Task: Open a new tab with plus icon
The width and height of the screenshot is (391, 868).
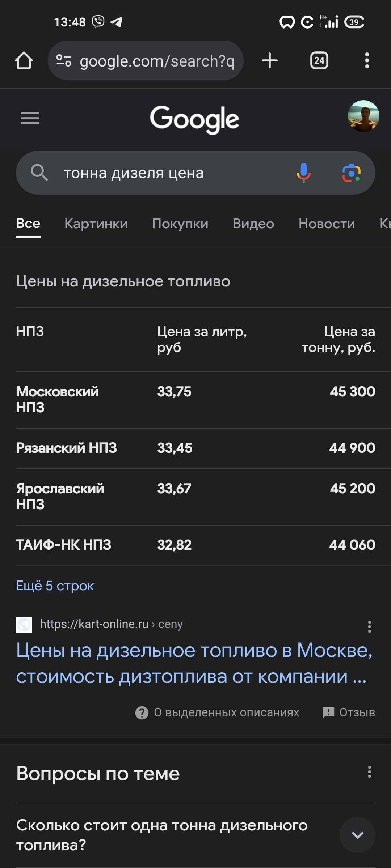Action: (270, 60)
